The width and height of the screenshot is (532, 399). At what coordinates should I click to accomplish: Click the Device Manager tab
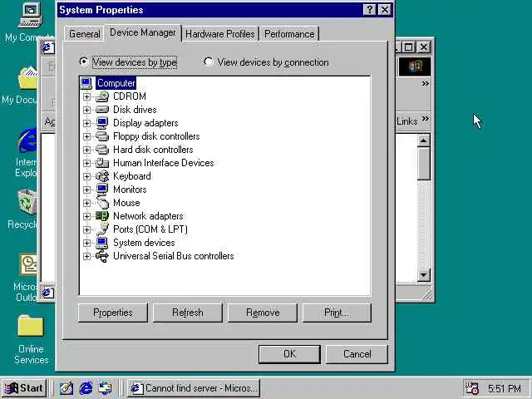[143, 32]
